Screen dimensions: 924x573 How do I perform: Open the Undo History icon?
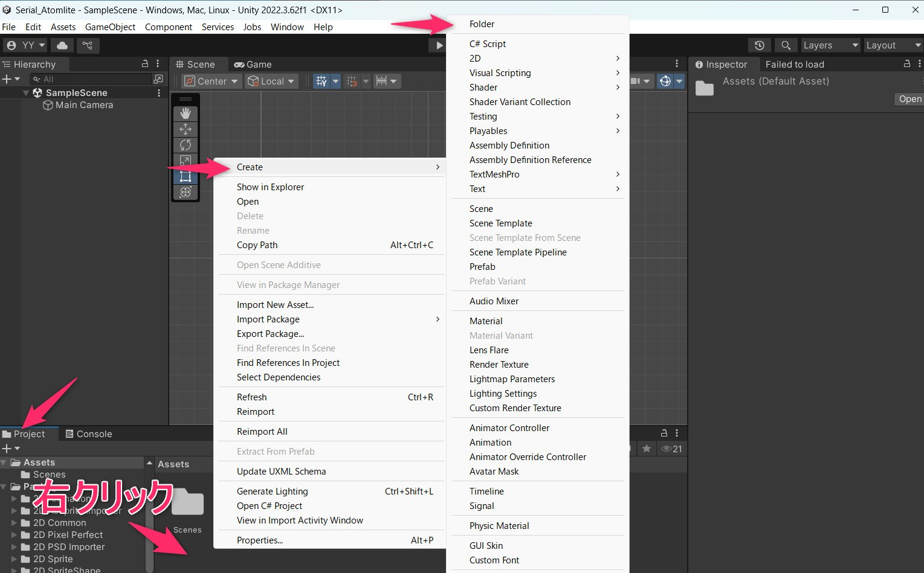pos(760,45)
